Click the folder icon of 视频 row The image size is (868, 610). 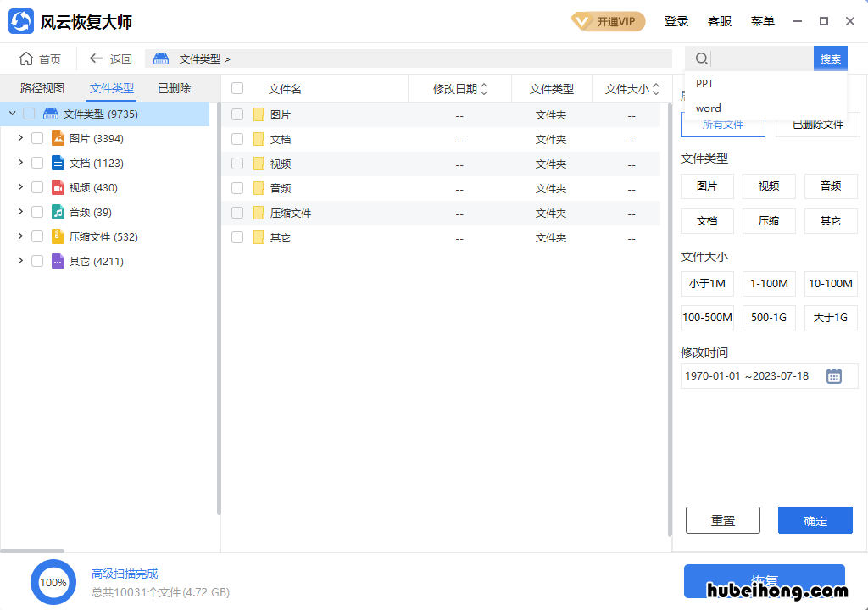click(259, 164)
